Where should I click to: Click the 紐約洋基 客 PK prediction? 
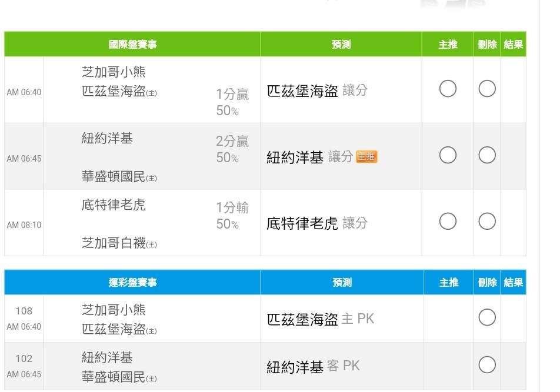pyautogui.click(x=313, y=367)
